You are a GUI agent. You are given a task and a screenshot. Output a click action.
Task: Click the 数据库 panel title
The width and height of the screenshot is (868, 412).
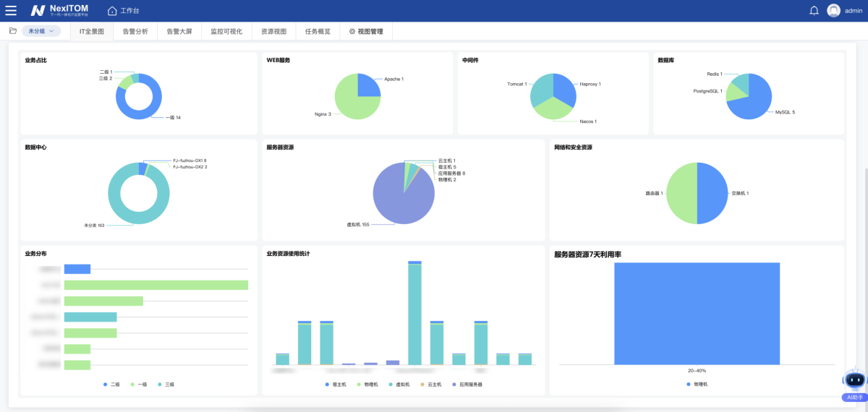point(665,60)
